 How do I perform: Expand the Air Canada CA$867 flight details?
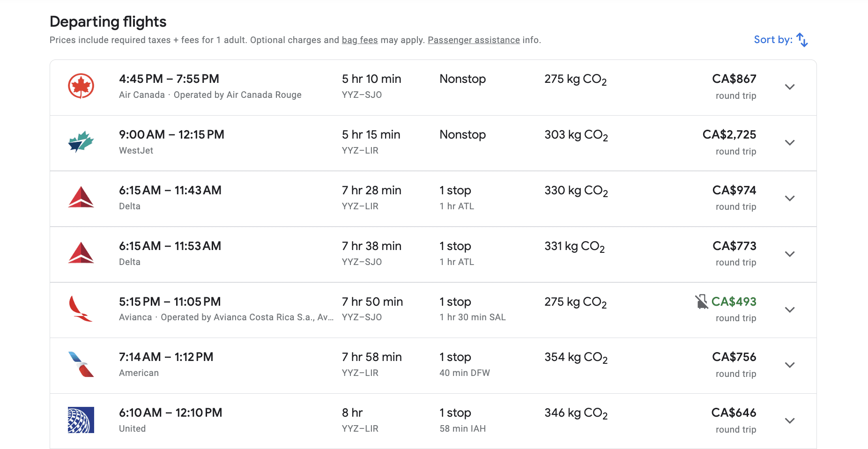[x=790, y=87]
